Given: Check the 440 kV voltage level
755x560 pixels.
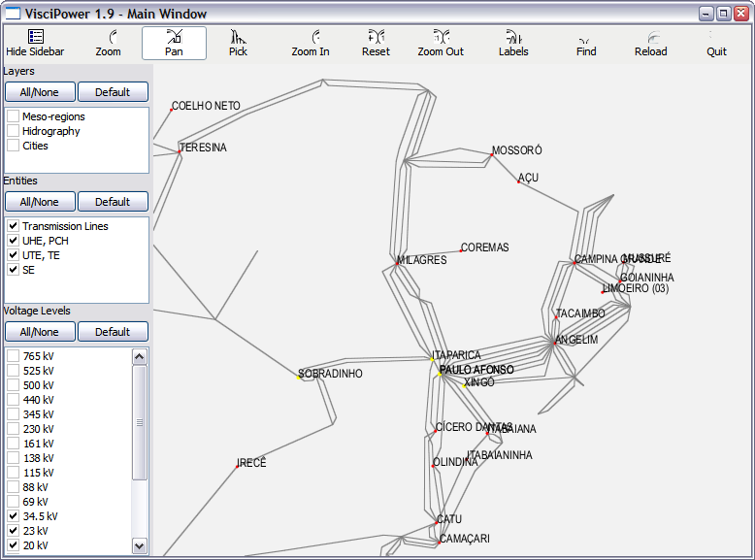Looking at the screenshot, I should pyautogui.click(x=14, y=400).
